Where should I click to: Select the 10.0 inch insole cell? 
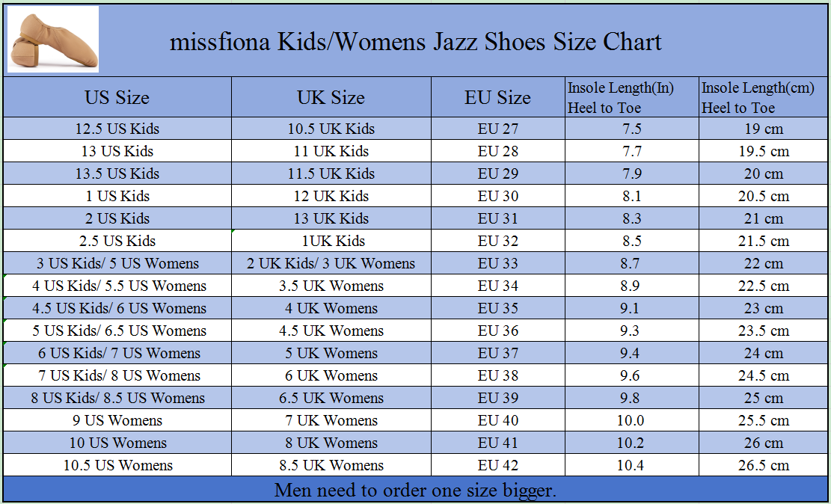point(631,420)
